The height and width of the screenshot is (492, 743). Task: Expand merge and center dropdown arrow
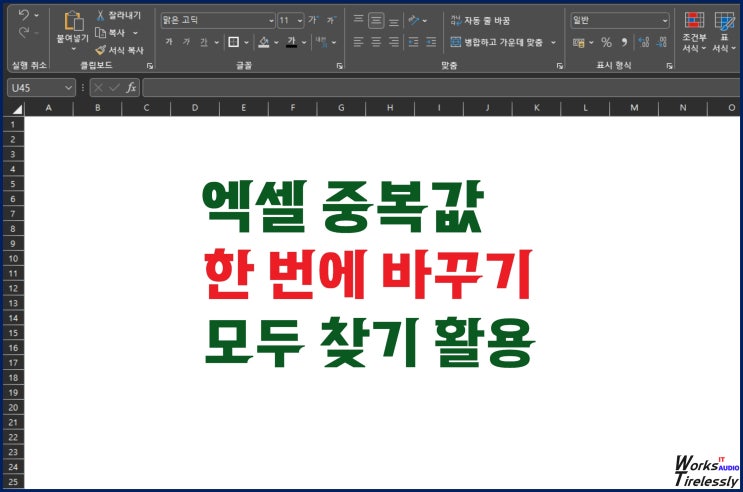553,43
